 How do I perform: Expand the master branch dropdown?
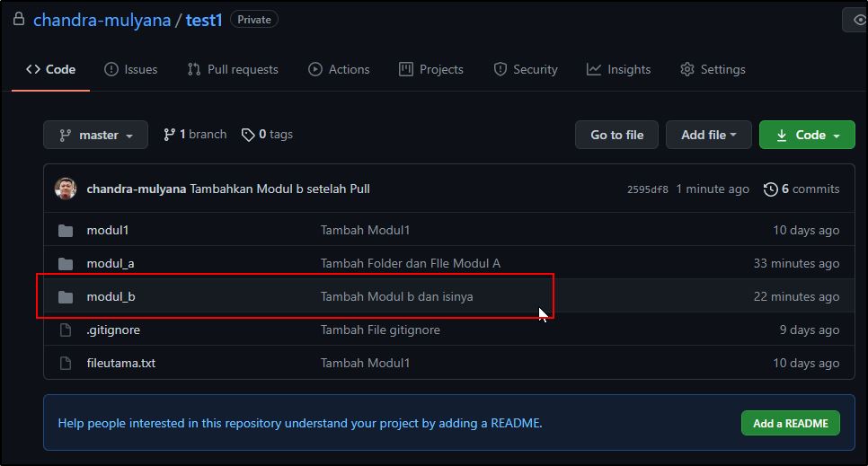(x=98, y=135)
